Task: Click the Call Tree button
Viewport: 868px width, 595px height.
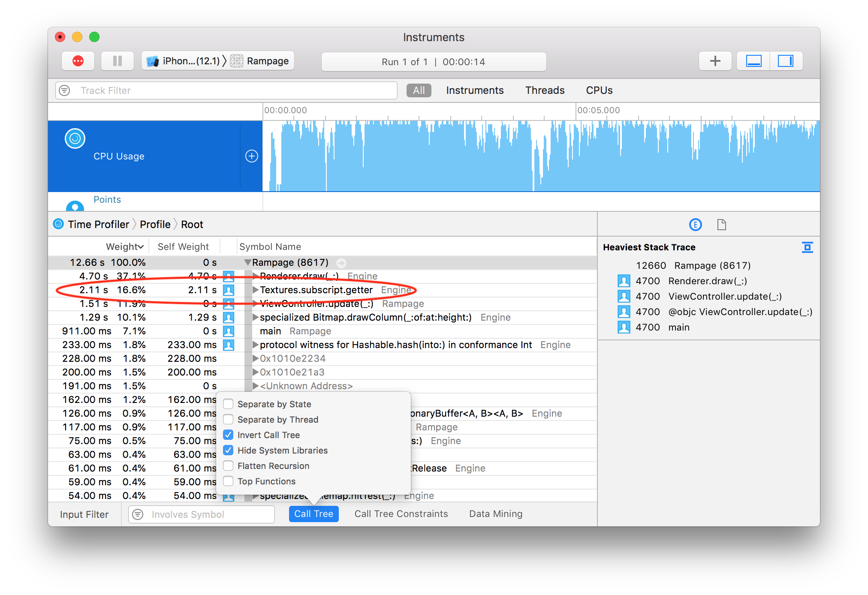Action: pyautogui.click(x=314, y=514)
